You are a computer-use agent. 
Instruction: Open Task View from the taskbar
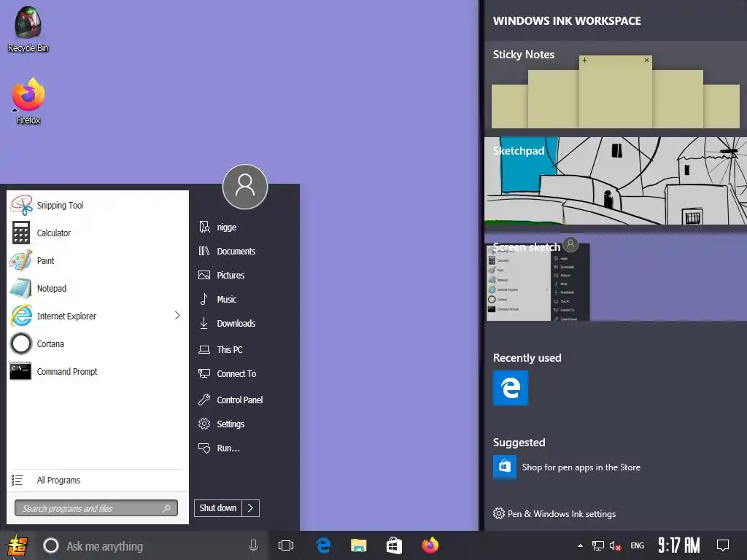click(x=286, y=545)
